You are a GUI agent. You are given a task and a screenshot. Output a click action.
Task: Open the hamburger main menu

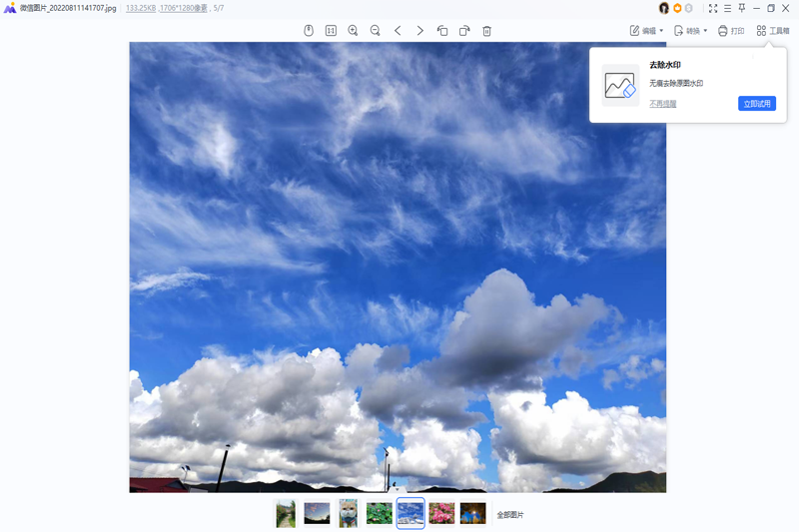pos(728,8)
